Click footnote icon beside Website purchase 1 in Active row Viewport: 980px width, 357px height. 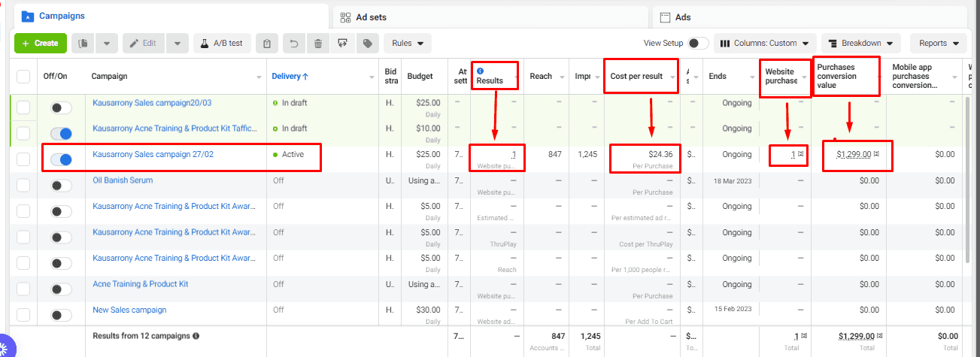(802, 154)
